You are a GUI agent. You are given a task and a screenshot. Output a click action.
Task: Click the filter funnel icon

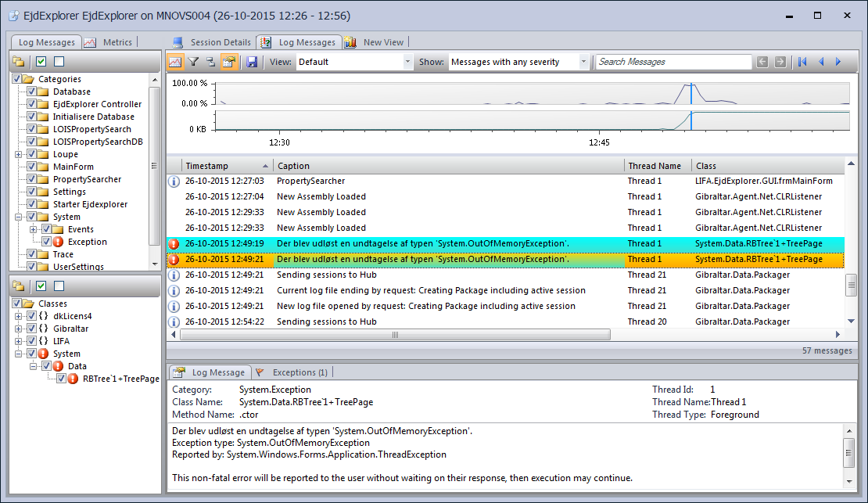193,62
